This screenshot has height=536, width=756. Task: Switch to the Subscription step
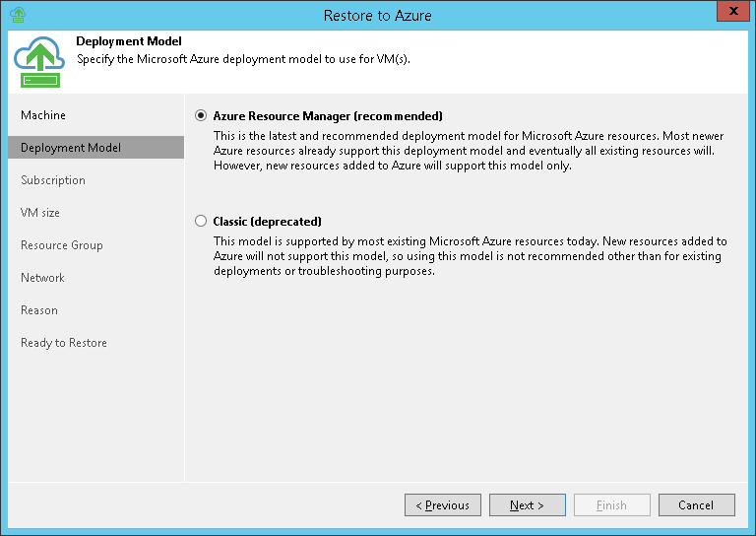(53, 180)
